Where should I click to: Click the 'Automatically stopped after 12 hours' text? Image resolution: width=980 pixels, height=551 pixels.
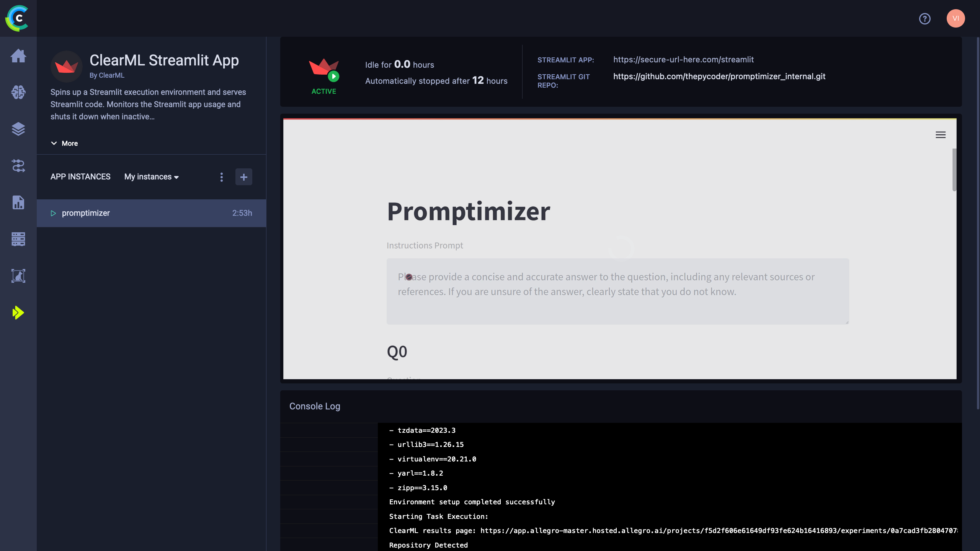(436, 81)
